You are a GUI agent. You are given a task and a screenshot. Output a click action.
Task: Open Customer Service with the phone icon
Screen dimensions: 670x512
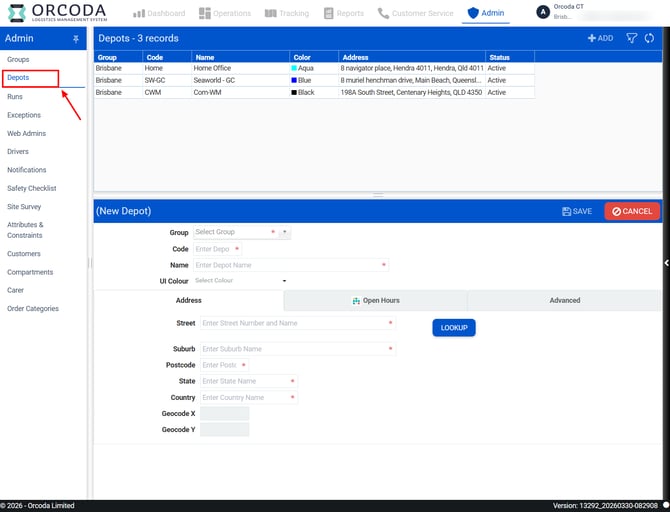click(415, 13)
